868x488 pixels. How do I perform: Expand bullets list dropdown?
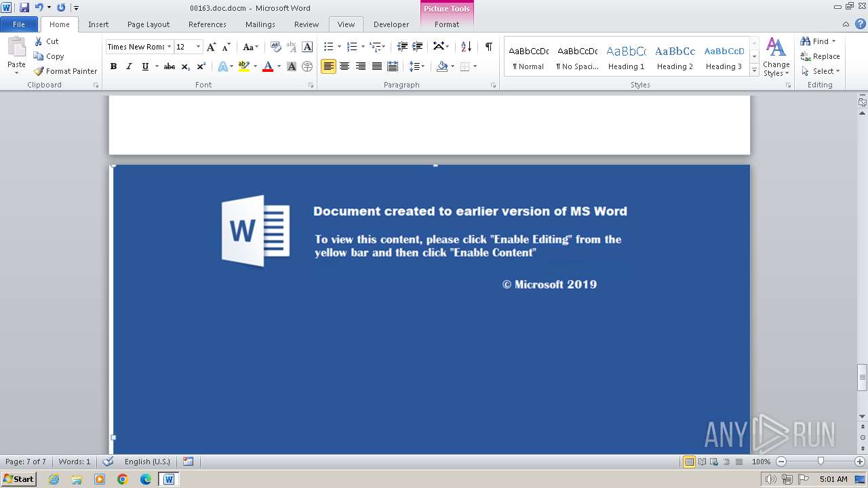coord(340,47)
